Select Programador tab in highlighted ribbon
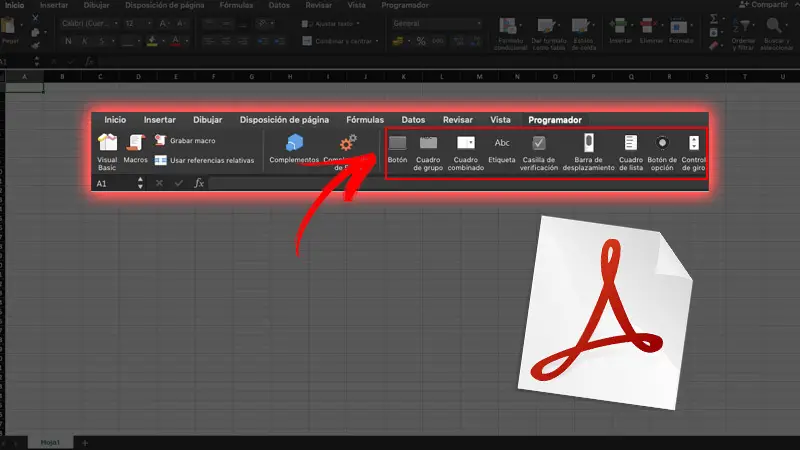The image size is (800, 450). click(555, 120)
